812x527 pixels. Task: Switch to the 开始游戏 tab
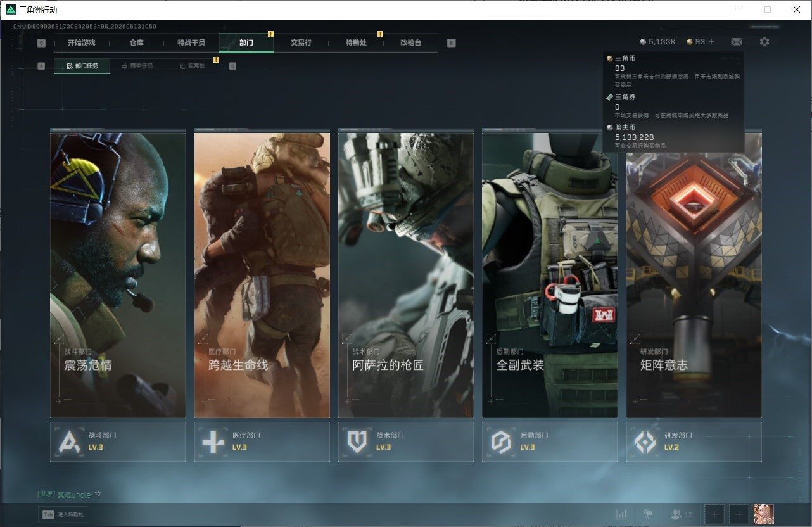82,42
